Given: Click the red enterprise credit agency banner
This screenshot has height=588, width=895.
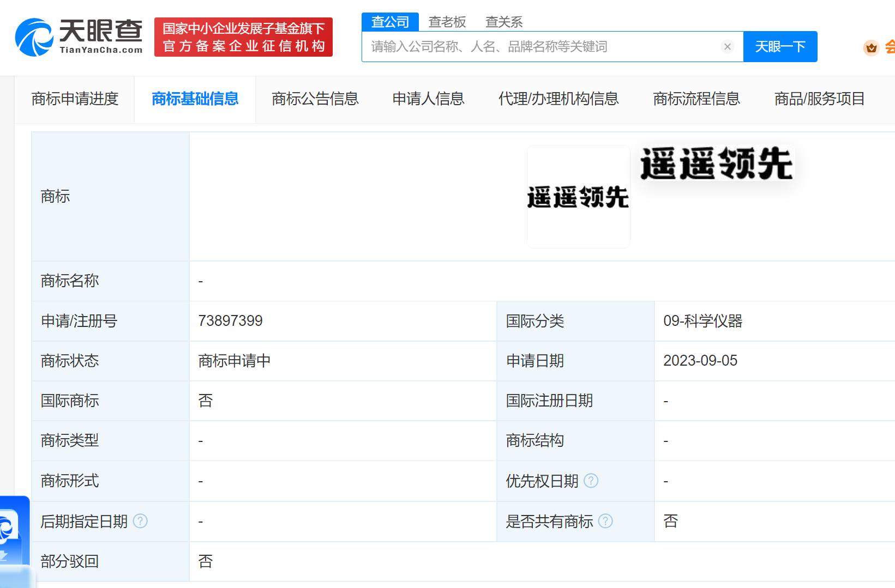Looking at the screenshot, I should [243, 37].
